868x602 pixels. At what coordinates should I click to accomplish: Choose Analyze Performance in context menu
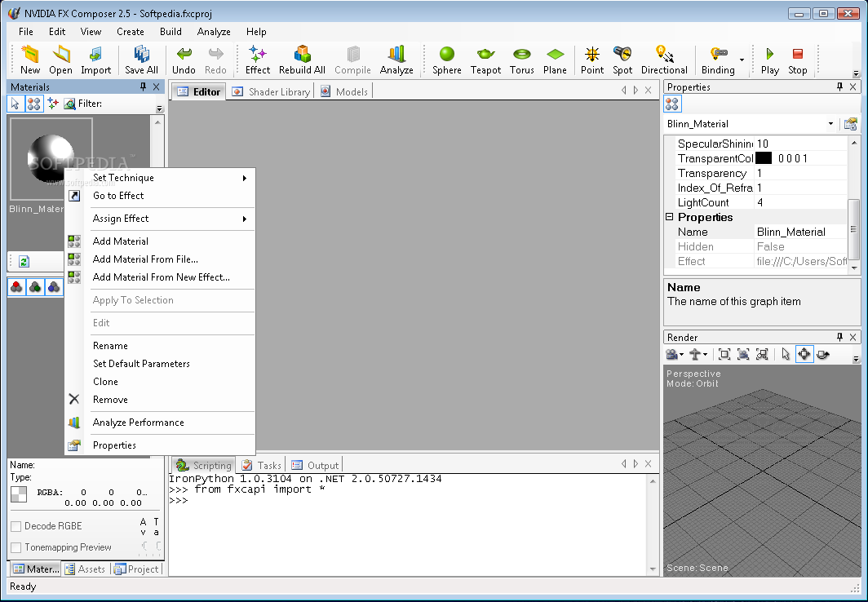point(139,423)
